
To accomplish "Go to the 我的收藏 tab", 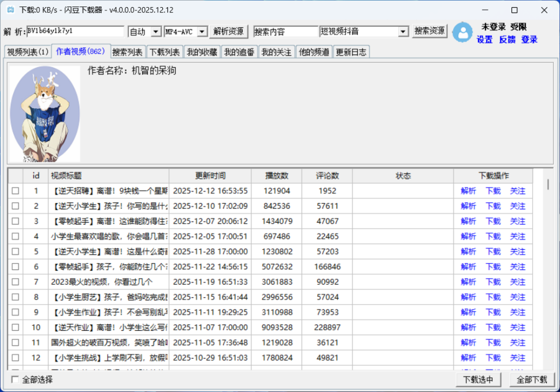I will click(x=202, y=52).
